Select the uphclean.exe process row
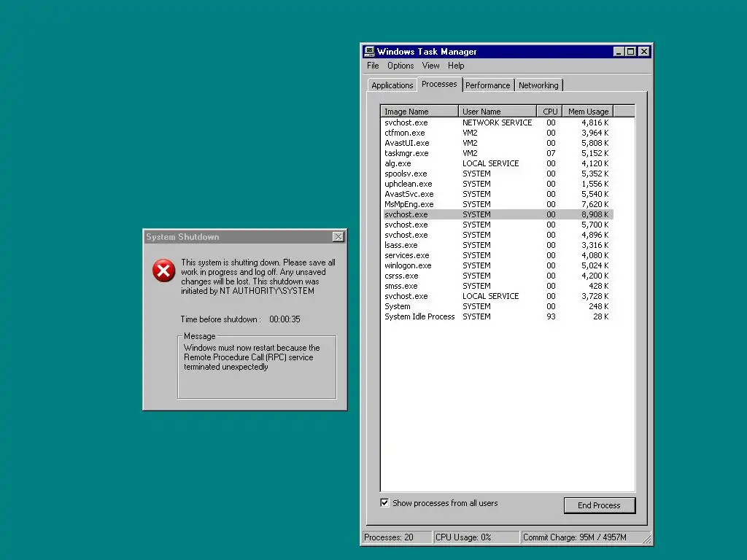Screen dimensions: 747x560 point(498,184)
